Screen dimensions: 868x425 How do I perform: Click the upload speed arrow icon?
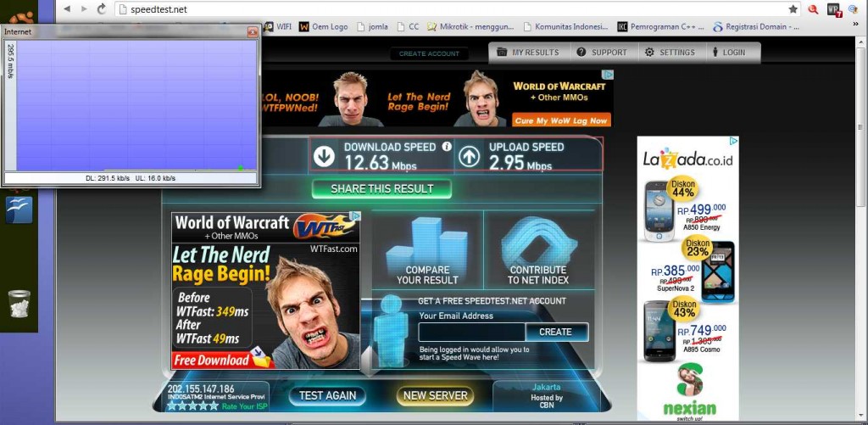click(469, 156)
